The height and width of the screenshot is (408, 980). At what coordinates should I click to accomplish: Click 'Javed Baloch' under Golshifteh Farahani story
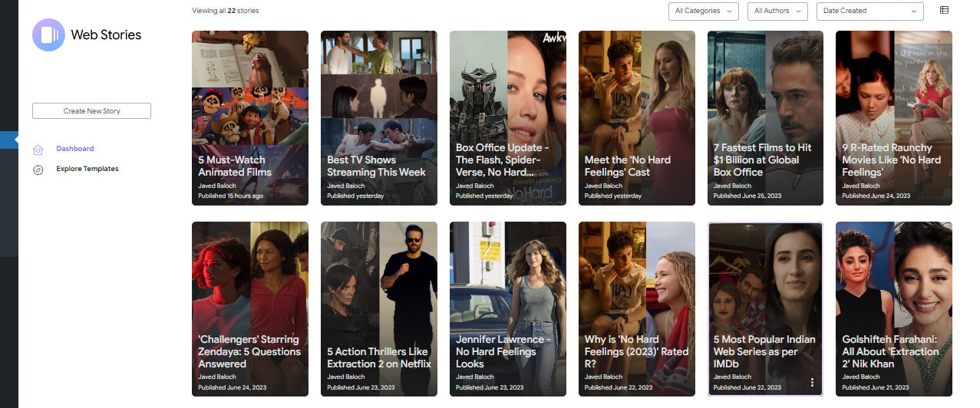pos(861,377)
